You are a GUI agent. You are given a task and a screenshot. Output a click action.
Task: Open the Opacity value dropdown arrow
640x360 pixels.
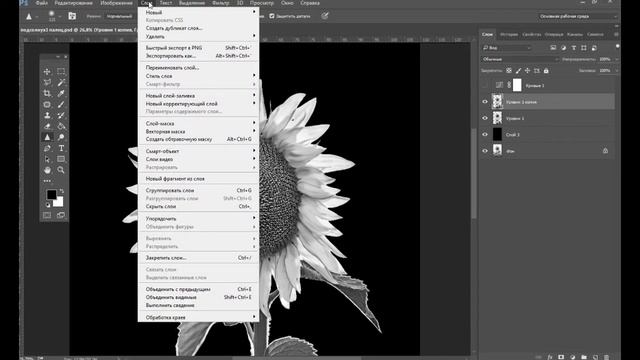pyautogui.click(x=616, y=59)
